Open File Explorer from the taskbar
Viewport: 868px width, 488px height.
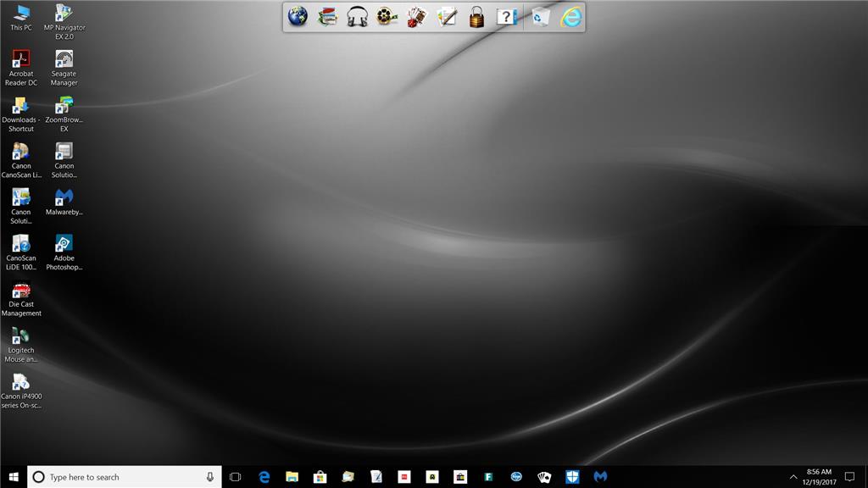(x=292, y=476)
